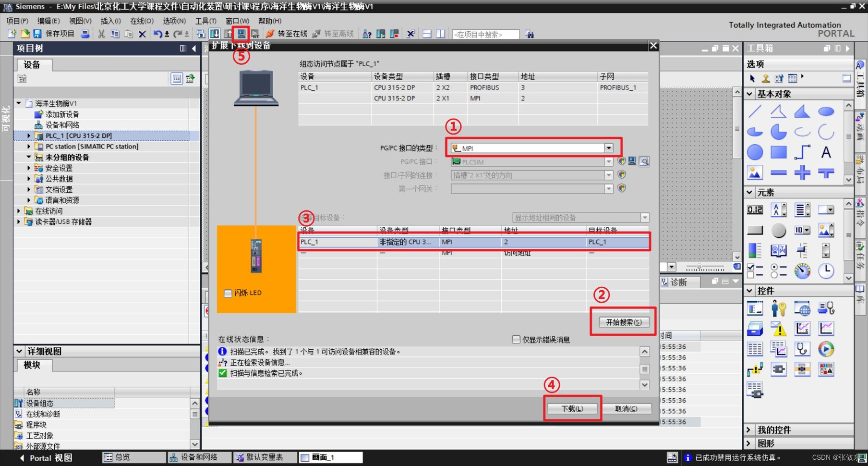Select the I/O field 0.12 element

pyautogui.click(x=755, y=209)
